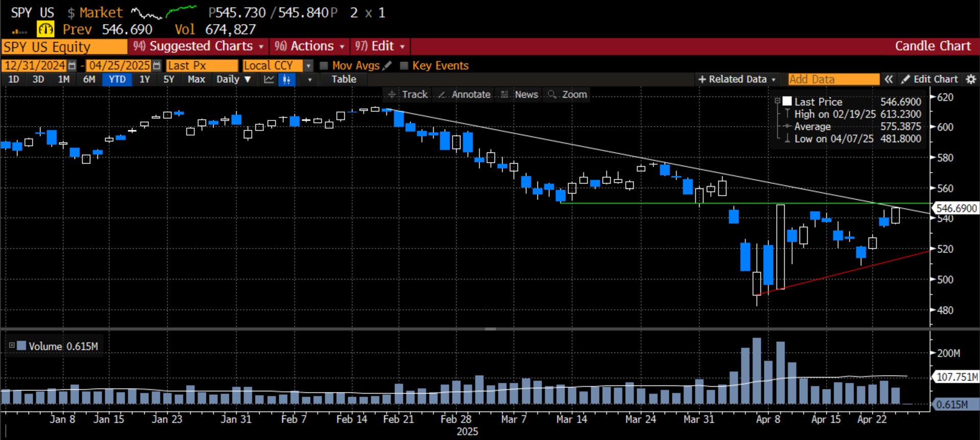Click the intraday sparkline mini chart

click(164, 12)
